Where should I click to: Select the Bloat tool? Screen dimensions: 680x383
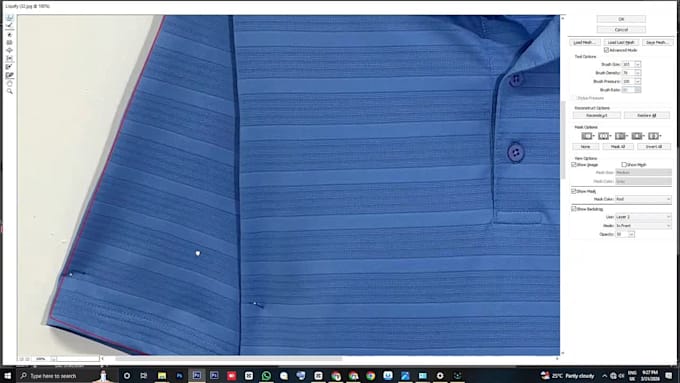pyautogui.click(x=10, y=50)
